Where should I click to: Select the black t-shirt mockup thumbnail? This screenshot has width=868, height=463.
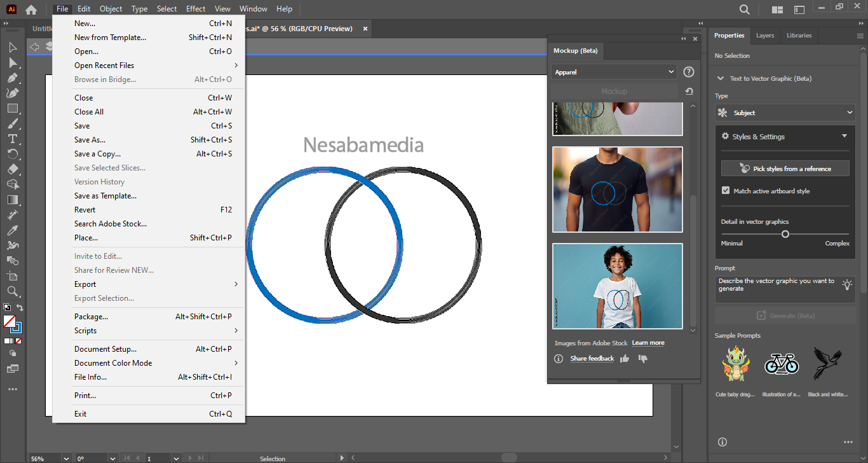click(617, 190)
